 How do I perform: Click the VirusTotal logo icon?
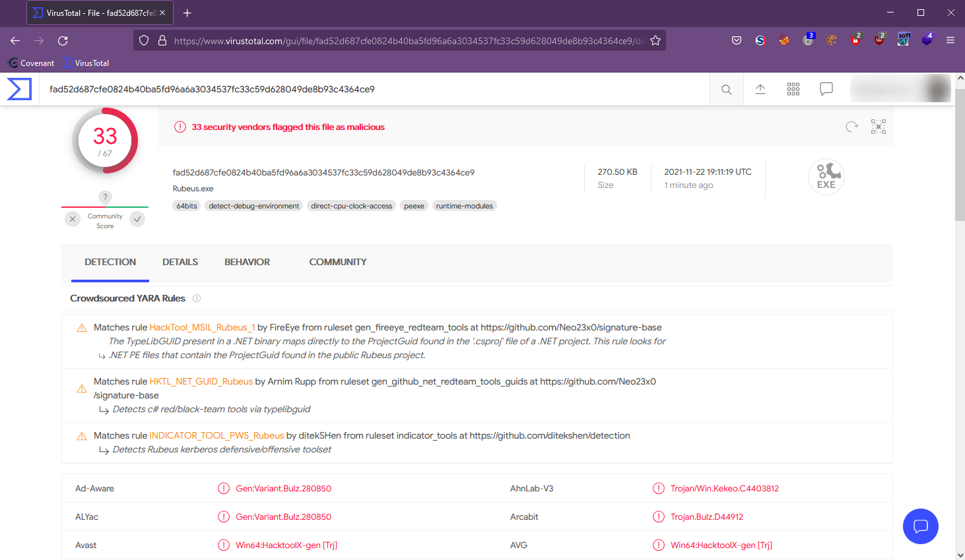19,89
